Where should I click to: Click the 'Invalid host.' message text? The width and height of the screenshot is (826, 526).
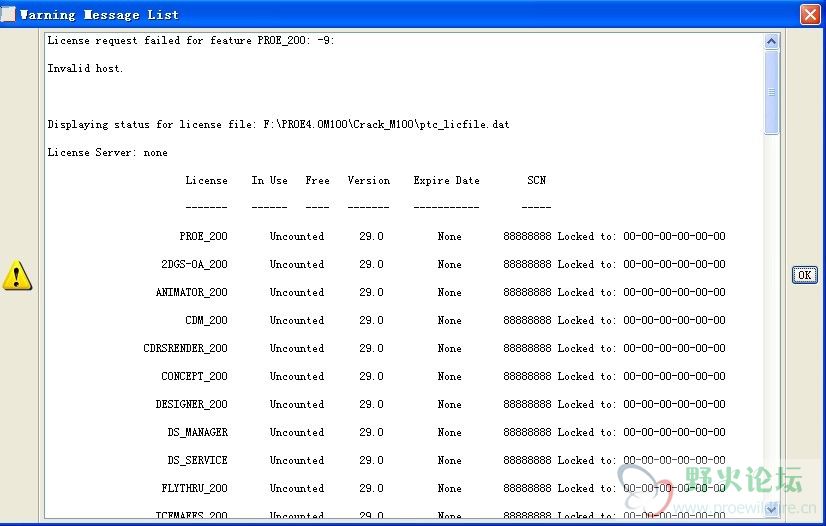(x=85, y=68)
